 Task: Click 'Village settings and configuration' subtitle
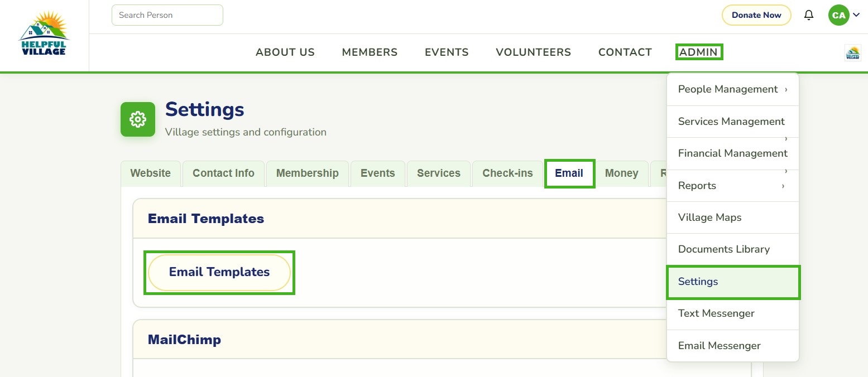coord(246,132)
